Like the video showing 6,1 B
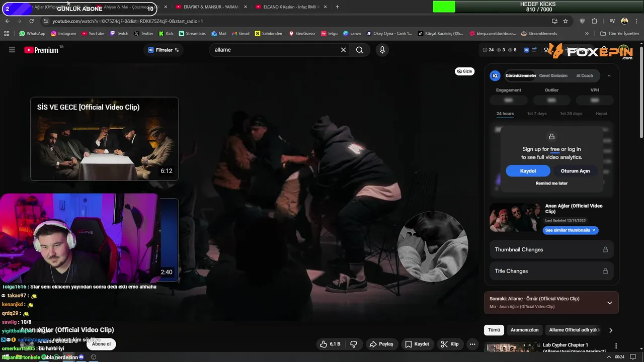Viewport: 644px width, 362px height. pyautogui.click(x=331, y=344)
